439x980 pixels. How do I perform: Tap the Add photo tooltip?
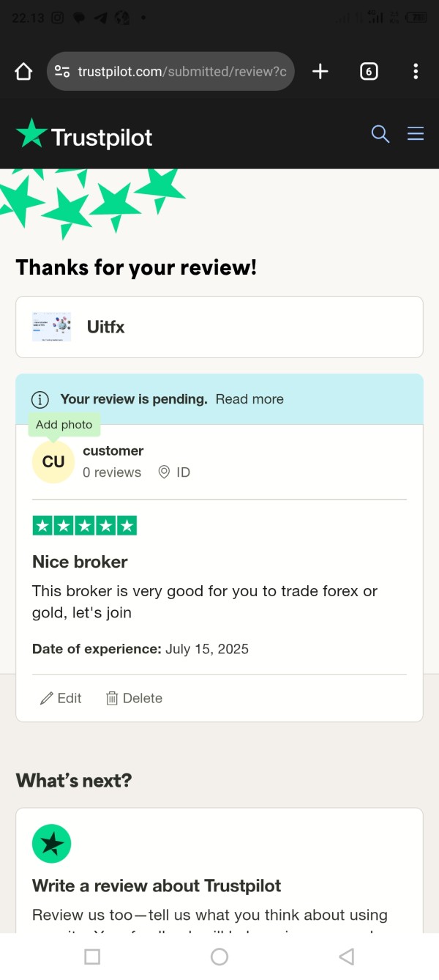64,425
